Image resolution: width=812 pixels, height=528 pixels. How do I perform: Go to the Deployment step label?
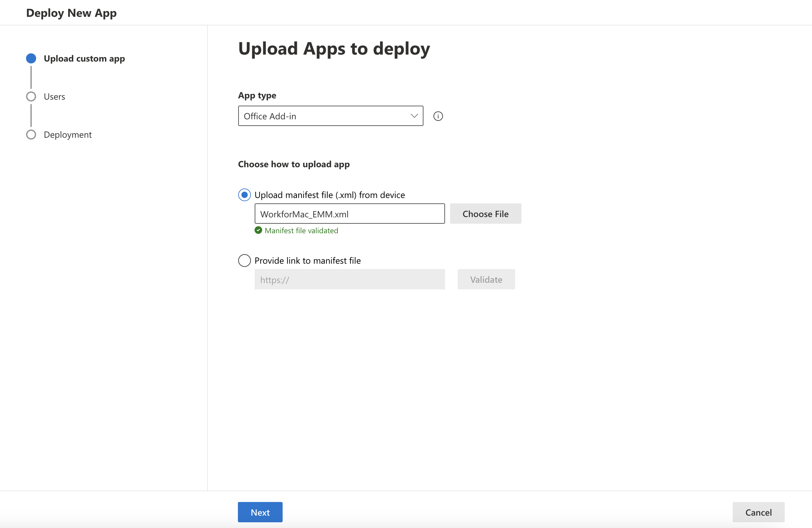point(68,135)
